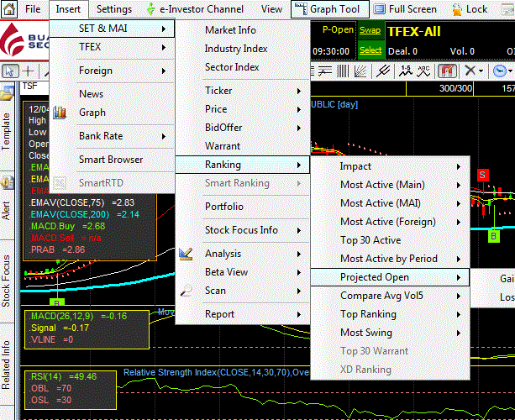Click the clock icon in toolbar
Image resolution: width=515 pixels, height=420 pixels.
[500, 71]
